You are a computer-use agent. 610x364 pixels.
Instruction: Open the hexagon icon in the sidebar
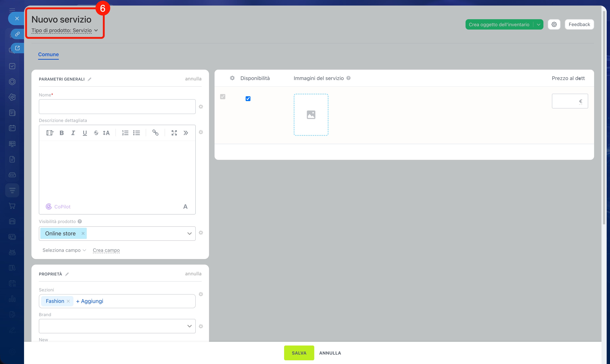(12, 82)
